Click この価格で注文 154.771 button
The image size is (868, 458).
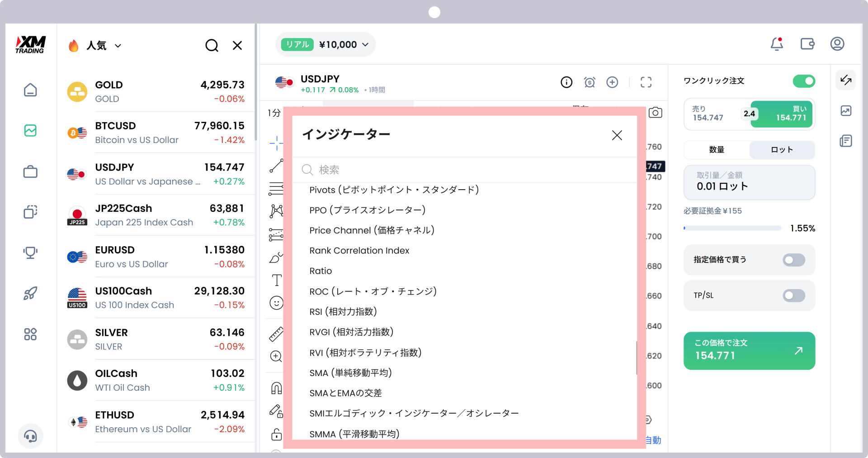(x=749, y=351)
